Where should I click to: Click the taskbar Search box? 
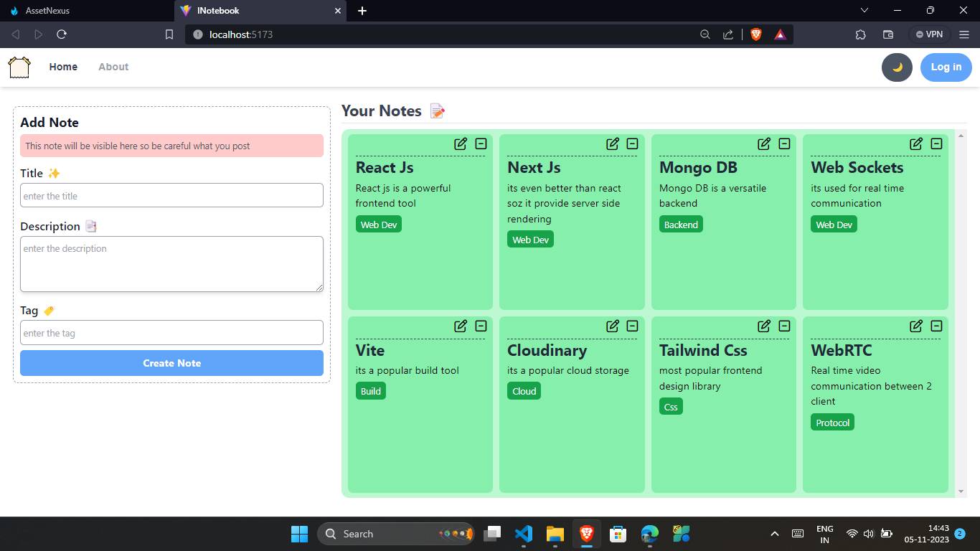395,534
